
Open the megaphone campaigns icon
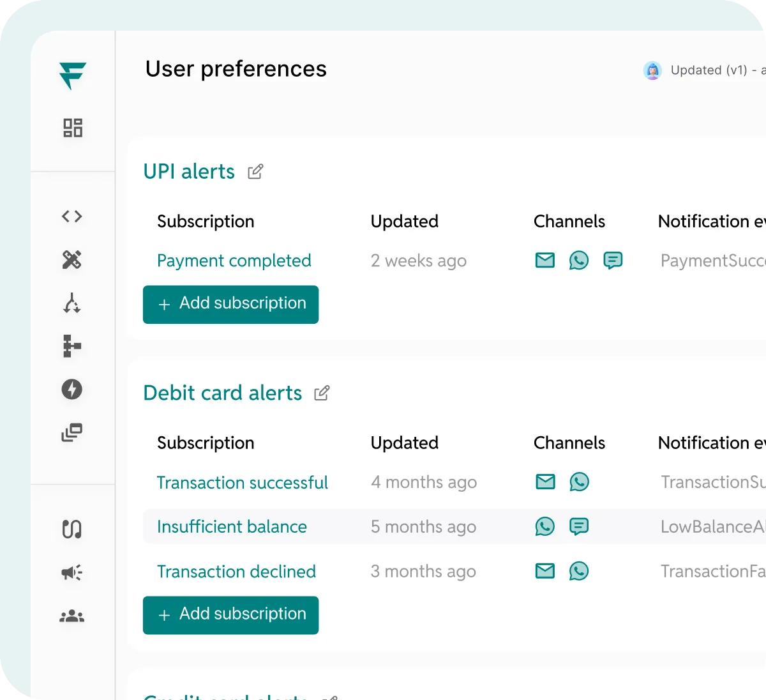click(x=72, y=572)
